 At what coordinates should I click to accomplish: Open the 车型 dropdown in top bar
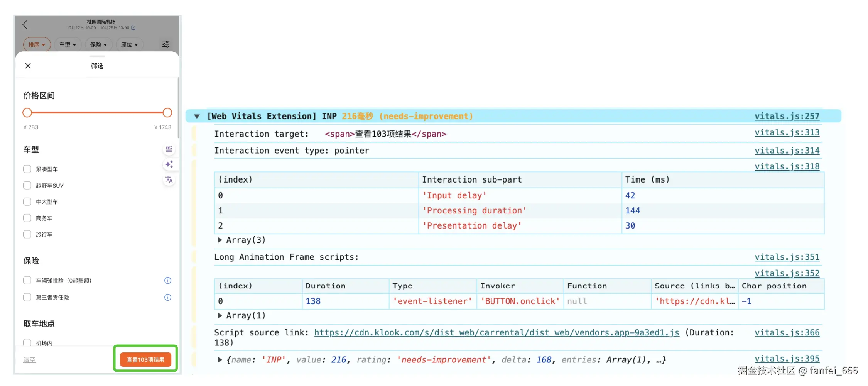[x=68, y=45]
